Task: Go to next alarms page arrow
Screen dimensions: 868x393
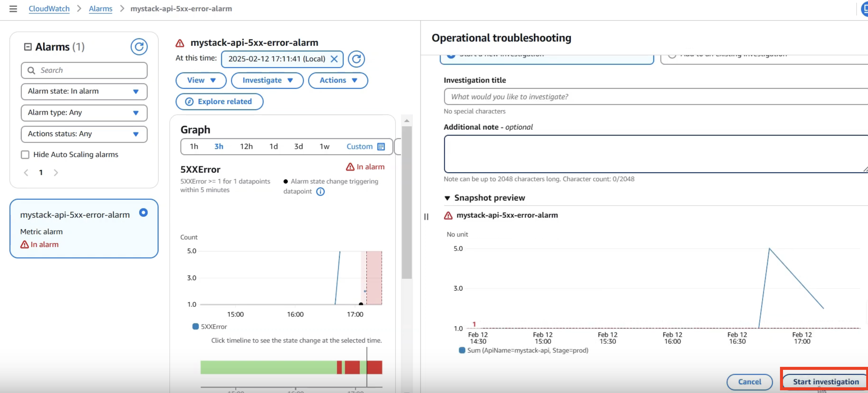Action: pos(56,172)
